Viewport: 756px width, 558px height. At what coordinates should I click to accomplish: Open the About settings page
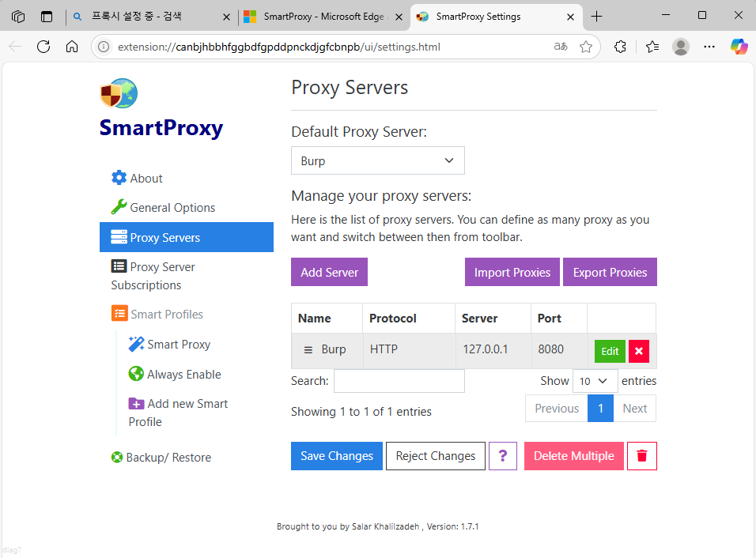tap(137, 179)
